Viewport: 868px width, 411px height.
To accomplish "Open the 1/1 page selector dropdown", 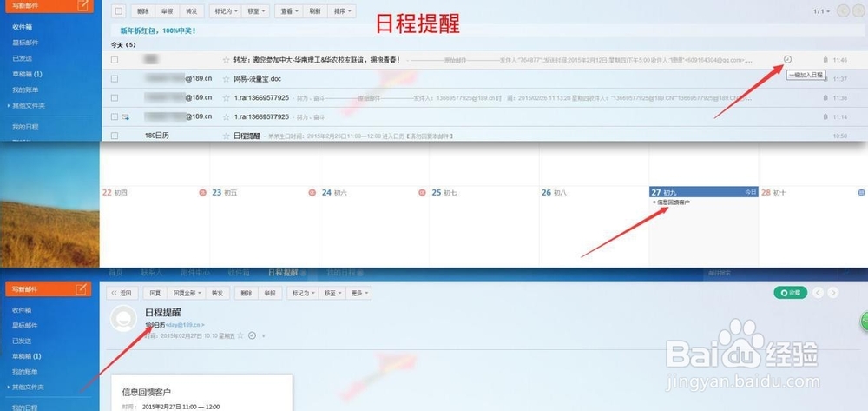I will (821, 11).
